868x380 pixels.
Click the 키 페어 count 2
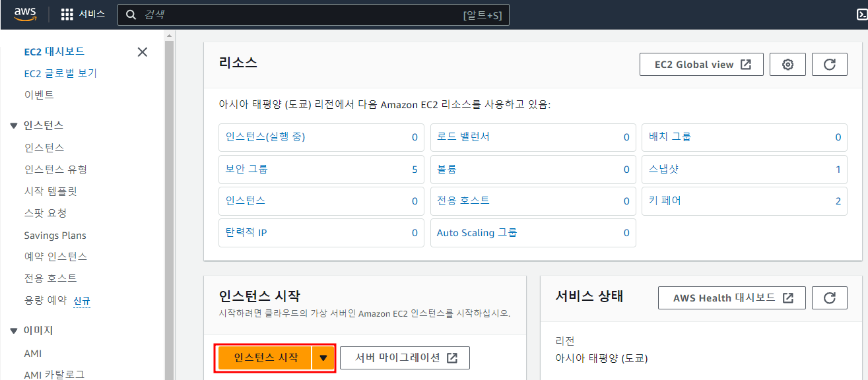[838, 201]
